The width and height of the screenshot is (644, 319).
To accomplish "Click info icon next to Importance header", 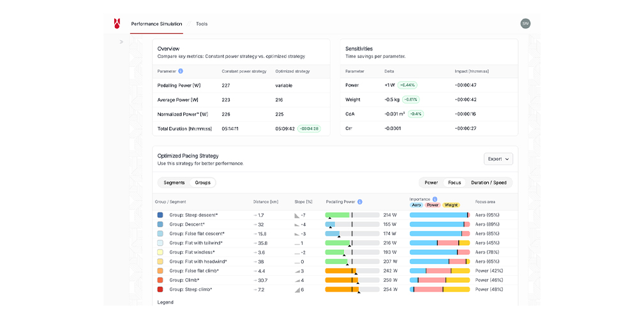I will click(x=435, y=199).
